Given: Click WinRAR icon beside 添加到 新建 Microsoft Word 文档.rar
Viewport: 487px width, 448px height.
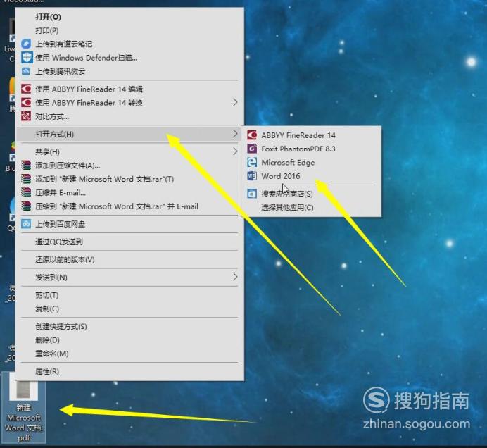Looking at the screenshot, I should 26,179.
